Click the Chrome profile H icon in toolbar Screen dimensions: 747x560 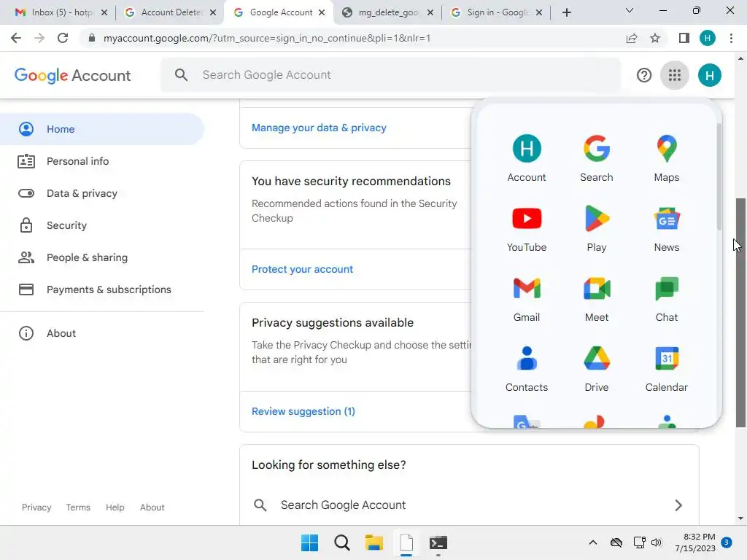707,38
